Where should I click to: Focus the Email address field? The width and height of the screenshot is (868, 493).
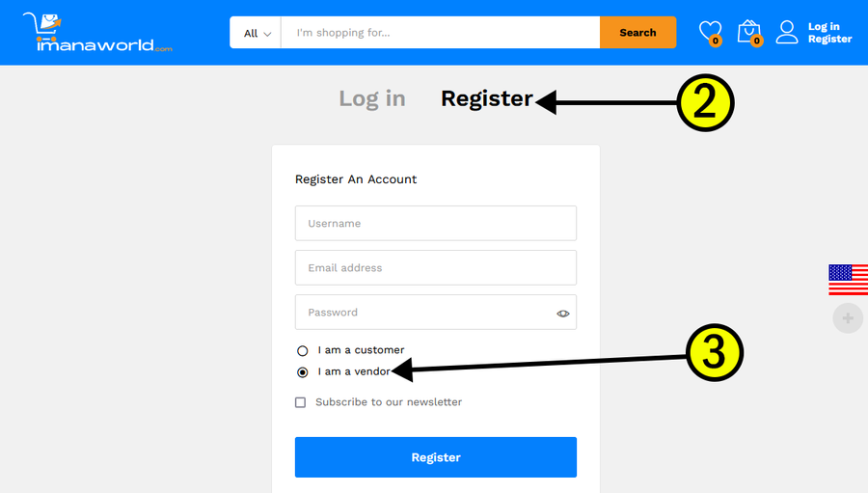pyautogui.click(x=436, y=267)
